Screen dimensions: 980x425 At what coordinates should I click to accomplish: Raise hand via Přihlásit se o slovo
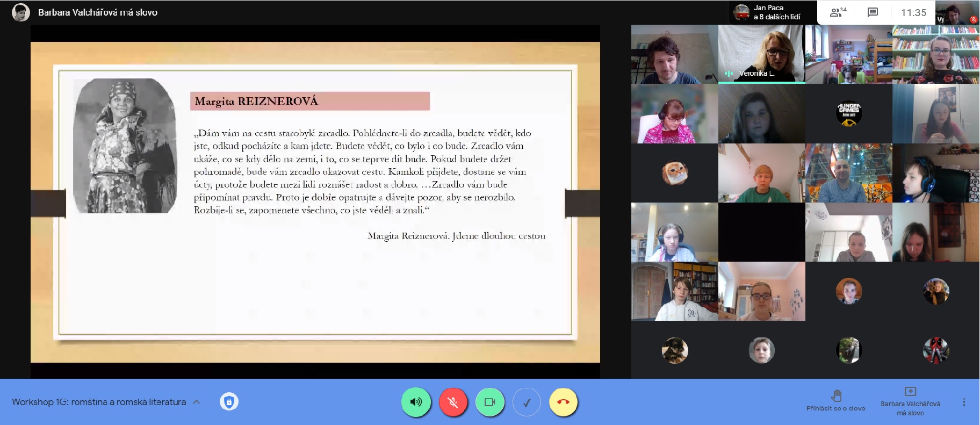click(835, 401)
